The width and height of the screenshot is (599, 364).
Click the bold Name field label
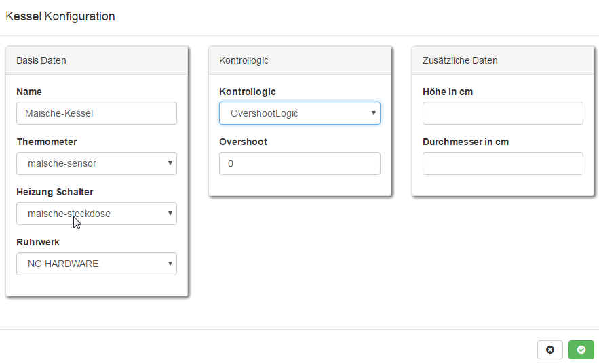29,92
